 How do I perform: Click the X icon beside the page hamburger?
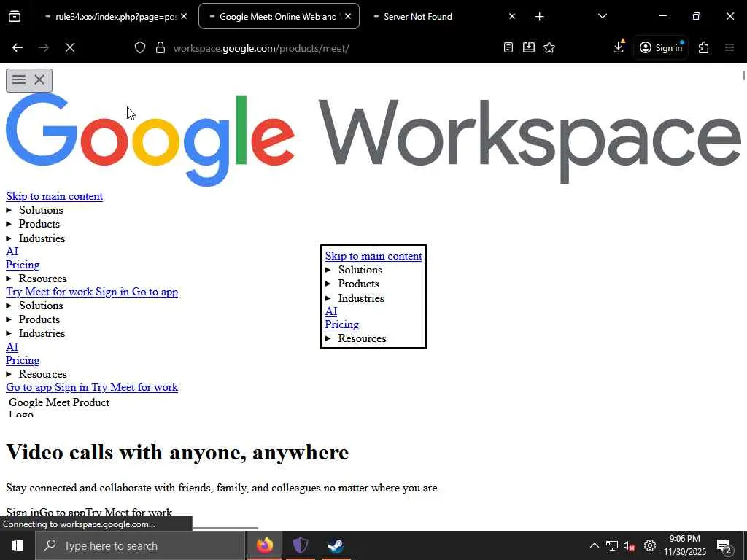(x=39, y=79)
